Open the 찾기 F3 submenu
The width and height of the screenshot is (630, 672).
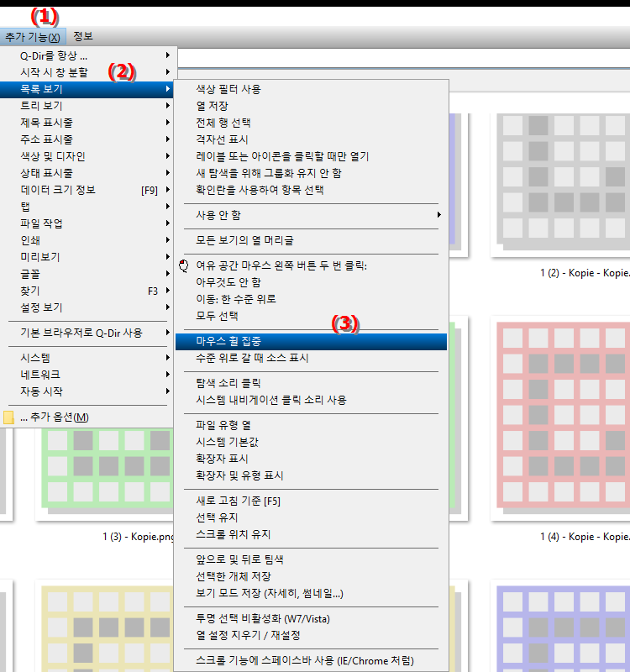87,291
